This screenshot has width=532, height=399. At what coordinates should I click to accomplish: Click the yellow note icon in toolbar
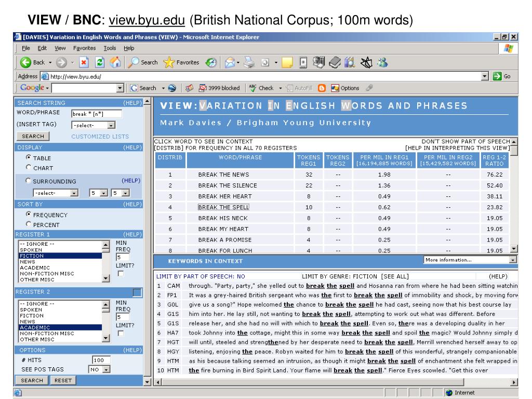tap(287, 62)
